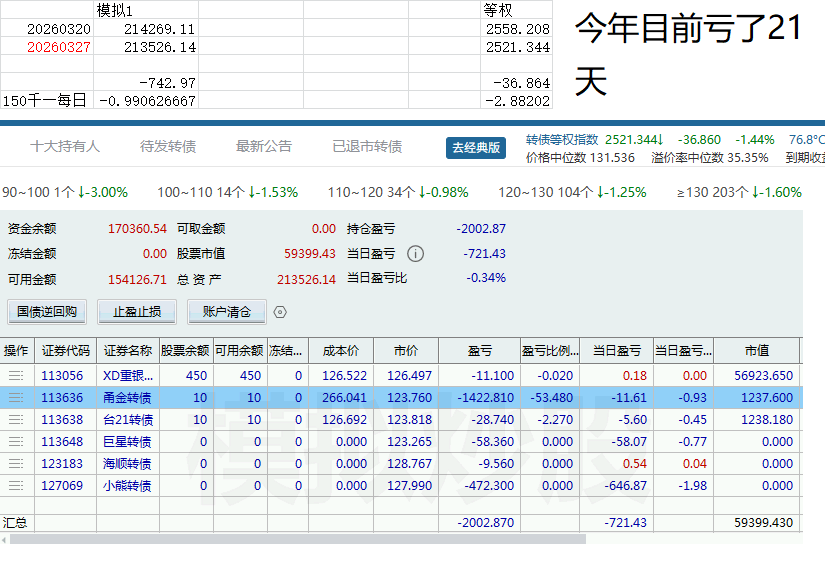
Task: Open the 已退市转债 tab
Action: click(x=367, y=147)
